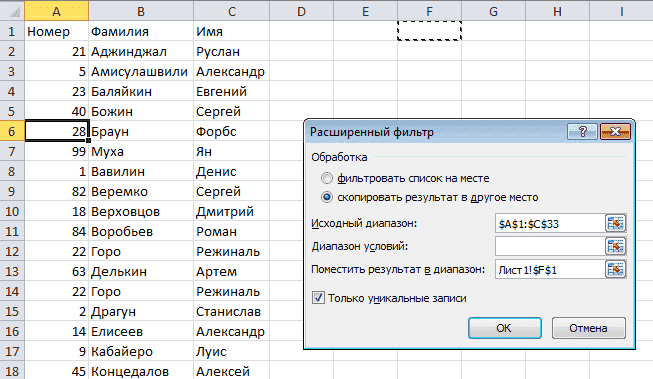Click the cell with 'Вавилин'
Image resolution: width=653 pixels, height=379 pixels.
141,171
